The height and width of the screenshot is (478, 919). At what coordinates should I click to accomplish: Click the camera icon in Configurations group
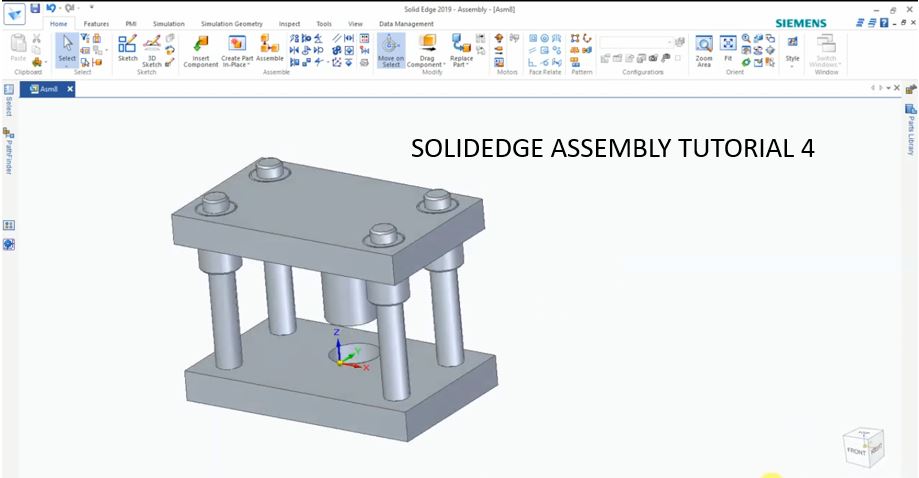point(653,58)
